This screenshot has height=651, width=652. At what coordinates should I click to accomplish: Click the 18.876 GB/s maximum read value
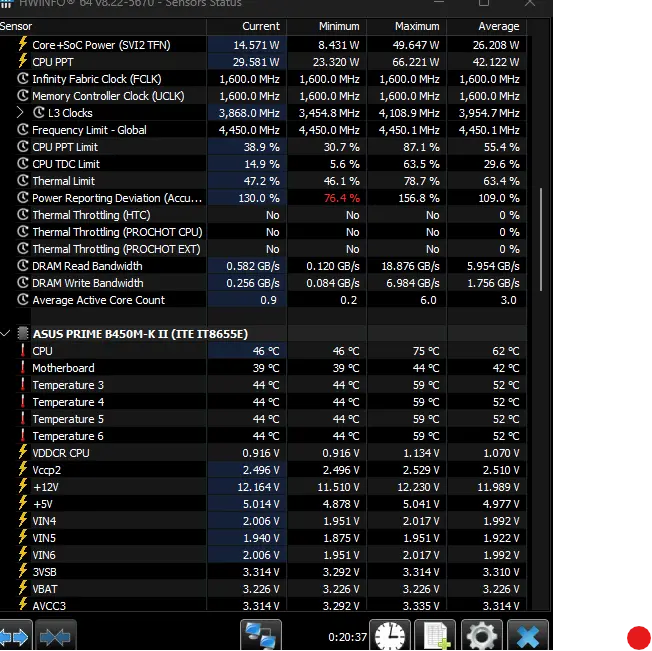pos(410,266)
